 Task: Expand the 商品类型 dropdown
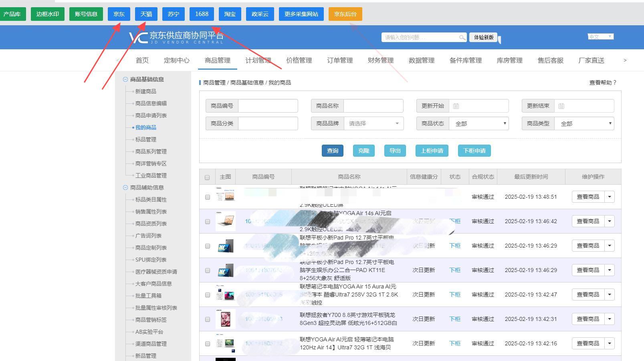[584, 124]
